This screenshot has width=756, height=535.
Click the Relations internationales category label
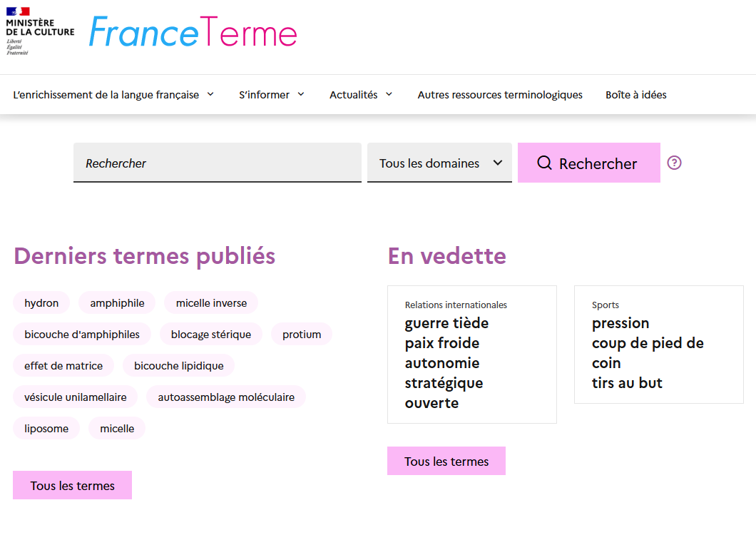456,305
